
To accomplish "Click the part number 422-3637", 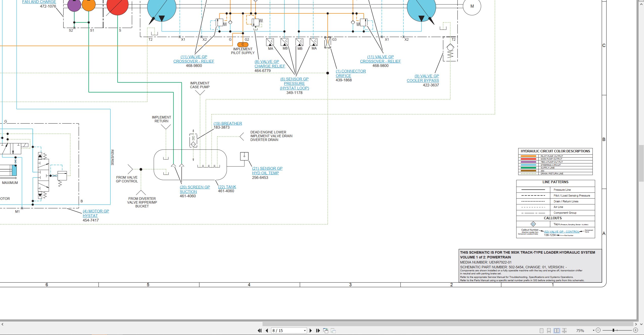I will [x=431, y=85].
